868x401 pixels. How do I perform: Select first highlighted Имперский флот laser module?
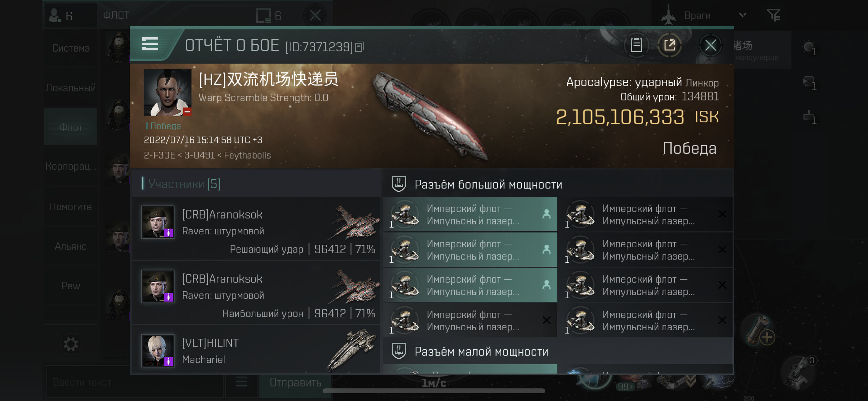coord(470,214)
